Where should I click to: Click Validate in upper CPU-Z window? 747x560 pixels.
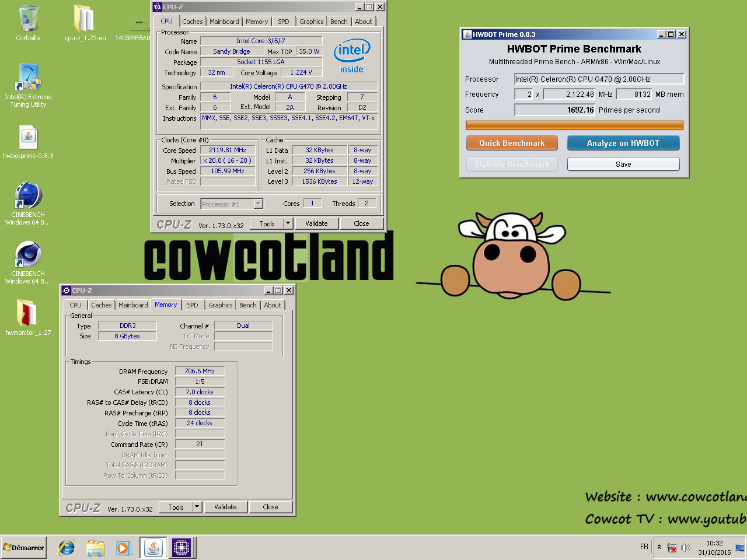click(316, 223)
